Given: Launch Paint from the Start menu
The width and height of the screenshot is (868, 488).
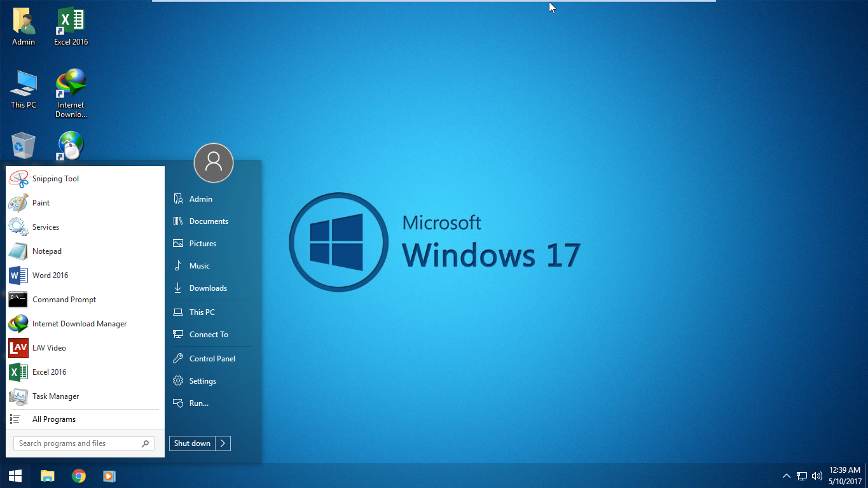Looking at the screenshot, I should tap(41, 202).
